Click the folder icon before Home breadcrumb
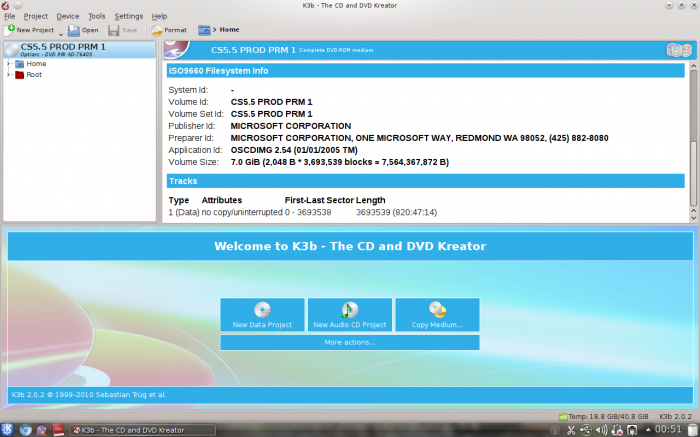Viewport: 700px width, 437px height. pos(204,30)
